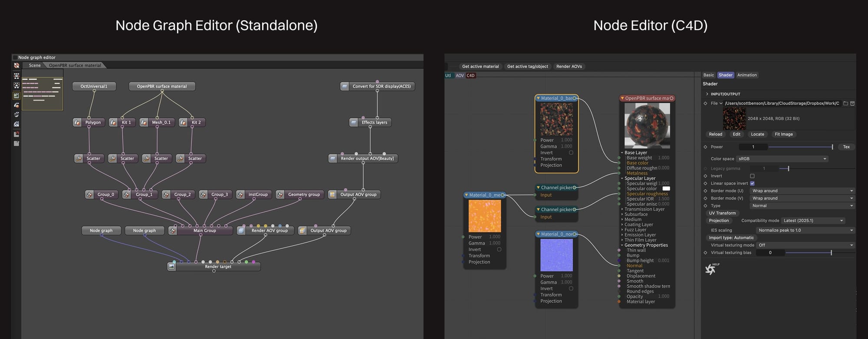Open the Animation tab
The width and height of the screenshot is (868, 339).
click(x=747, y=75)
